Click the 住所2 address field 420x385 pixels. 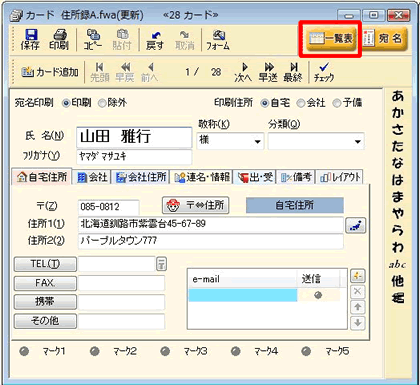tap(210, 241)
